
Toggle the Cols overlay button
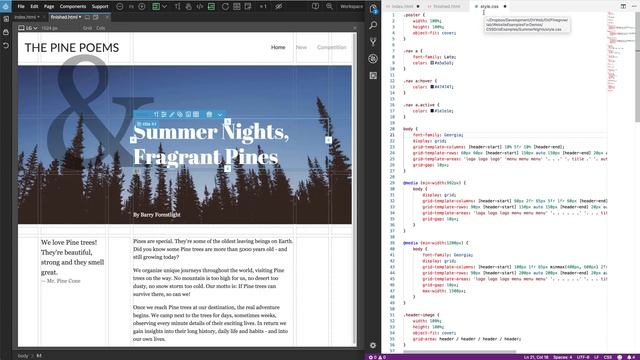(101, 28)
